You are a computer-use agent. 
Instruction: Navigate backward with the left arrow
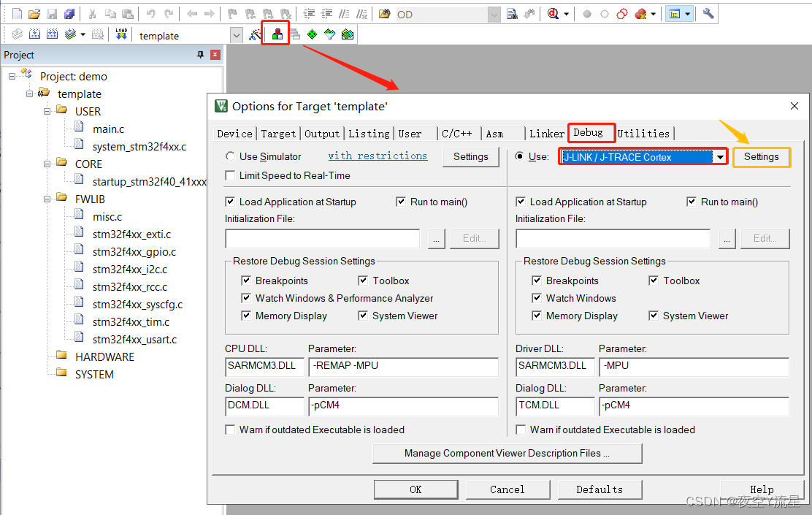(192, 14)
